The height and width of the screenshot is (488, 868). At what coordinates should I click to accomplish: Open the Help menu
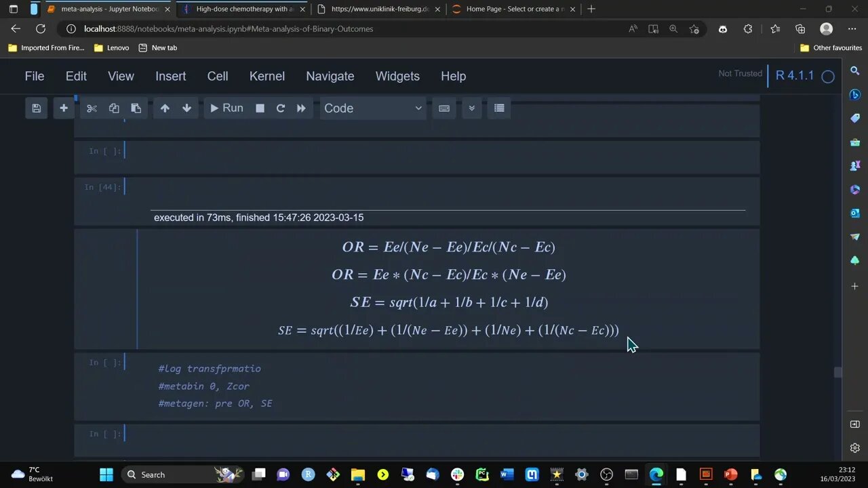pos(453,76)
